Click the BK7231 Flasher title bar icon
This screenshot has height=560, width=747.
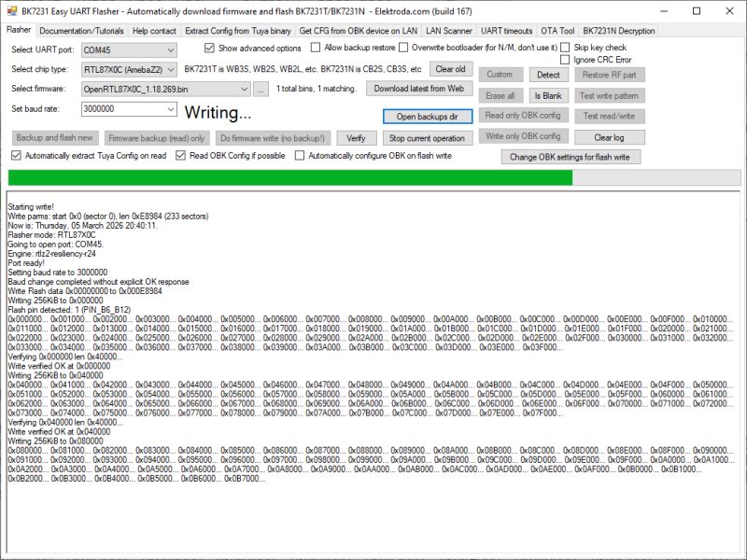coord(12,10)
